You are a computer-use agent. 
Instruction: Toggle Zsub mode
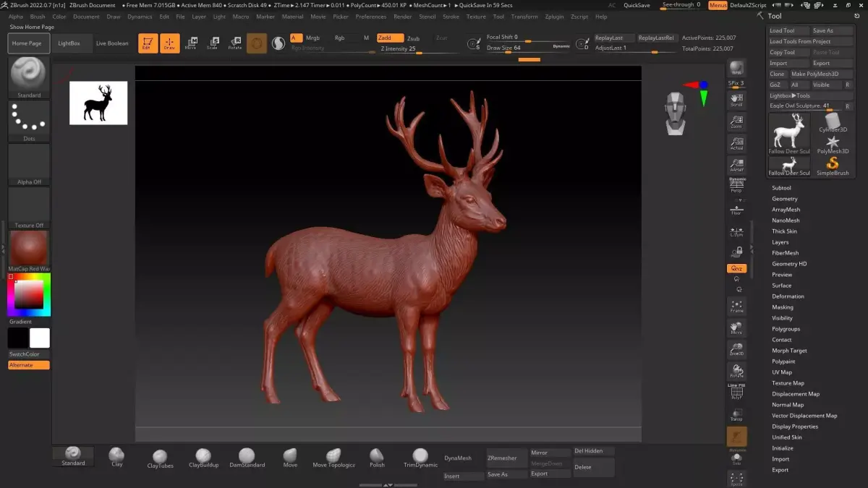pos(413,38)
